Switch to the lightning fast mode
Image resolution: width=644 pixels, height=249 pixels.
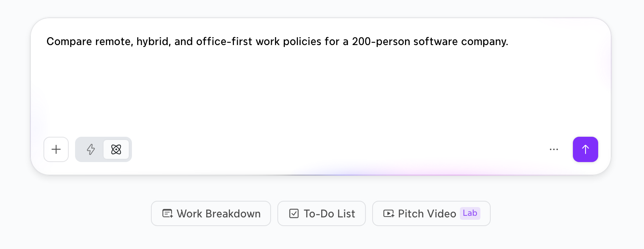91,149
